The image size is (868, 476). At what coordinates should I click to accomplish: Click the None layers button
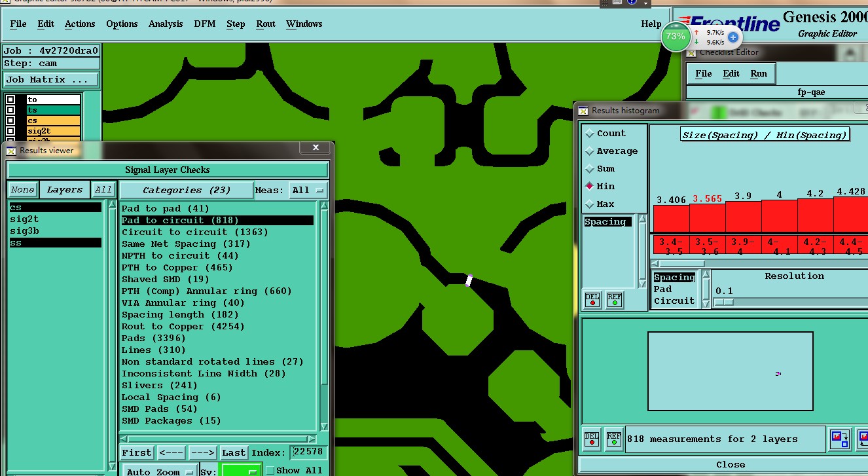(22, 190)
